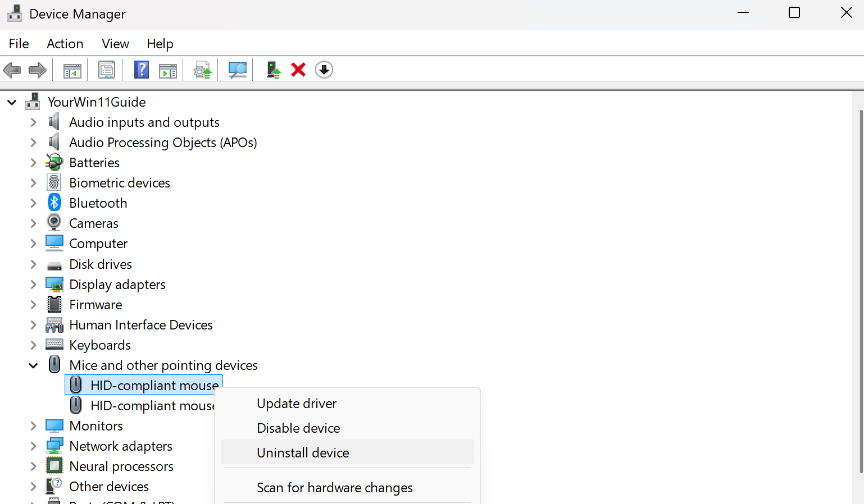Toggle the action pane toolbar icon
This screenshot has width=864, height=504.
(x=168, y=70)
